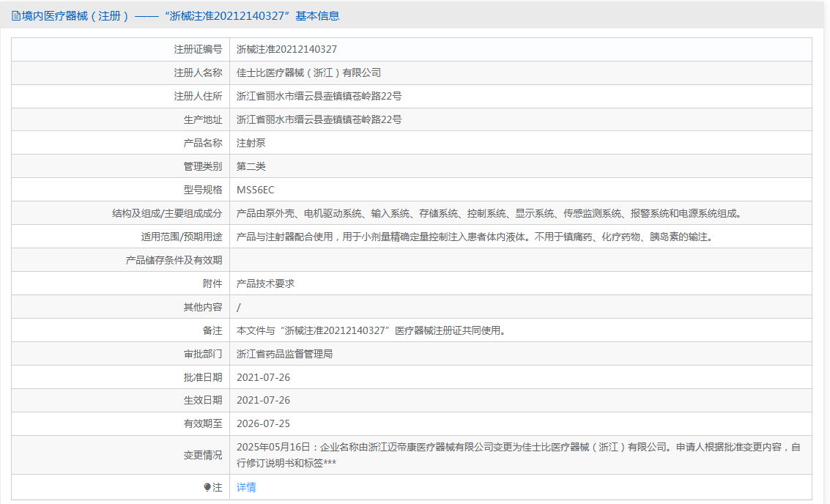Viewport: 830px width, 504px height.
Task: Click the 生效日期 label
Action: 203,400
